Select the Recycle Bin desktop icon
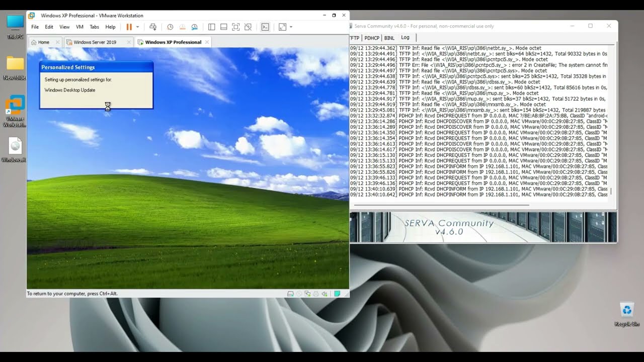644x362 pixels. coord(627,315)
